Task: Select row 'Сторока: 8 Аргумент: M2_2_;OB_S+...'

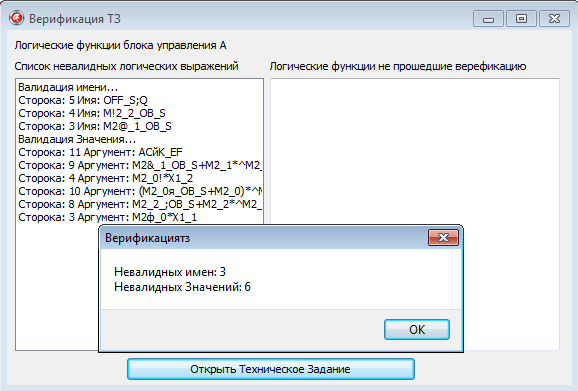Action: [x=139, y=204]
